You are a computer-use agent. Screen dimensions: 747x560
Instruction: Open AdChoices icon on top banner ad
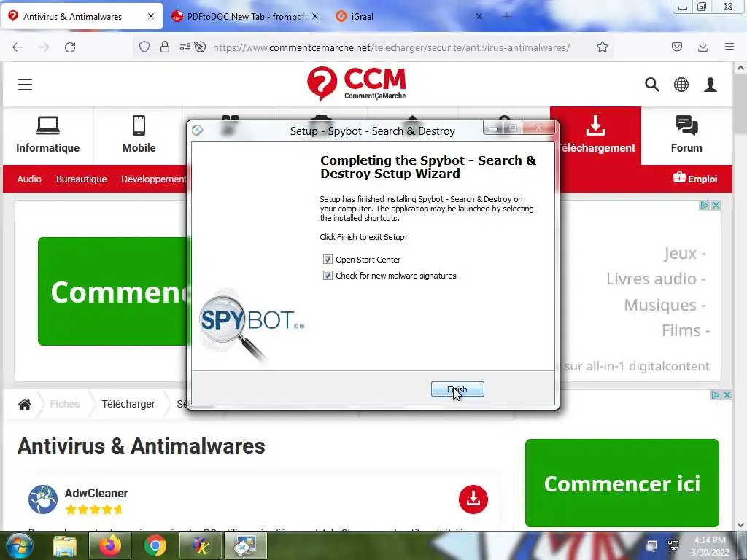coord(704,205)
